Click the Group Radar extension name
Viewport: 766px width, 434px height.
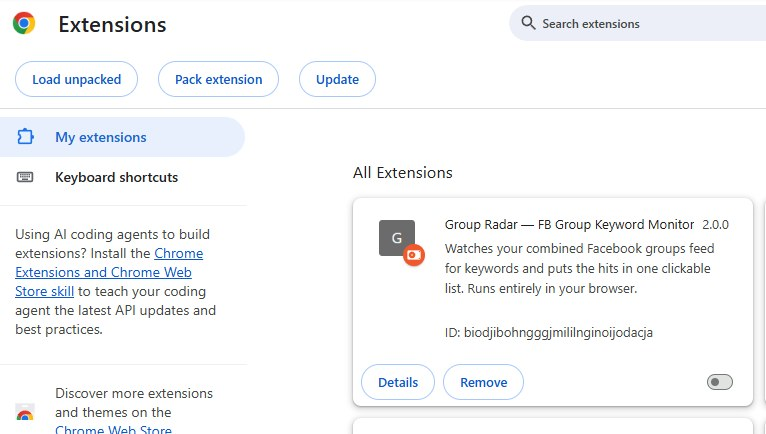click(569, 224)
